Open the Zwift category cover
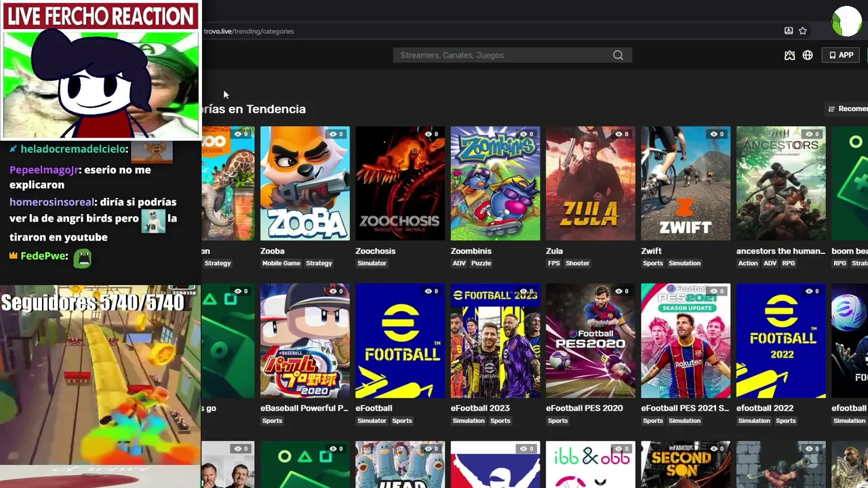868x488 pixels. click(x=686, y=183)
